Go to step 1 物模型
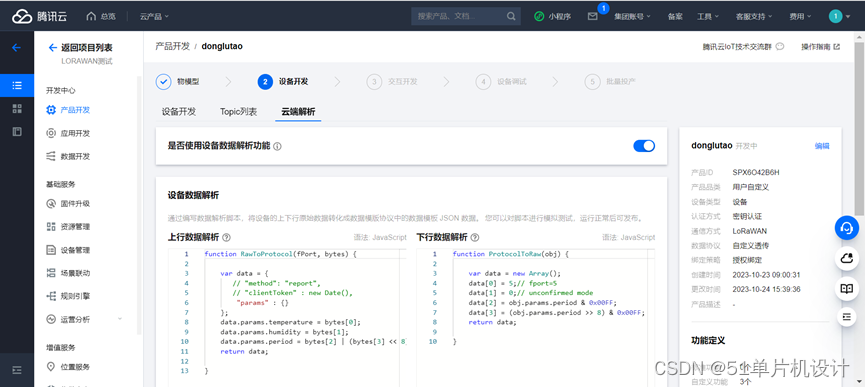This screenshot has width=865, height=387. coord(178,82)
